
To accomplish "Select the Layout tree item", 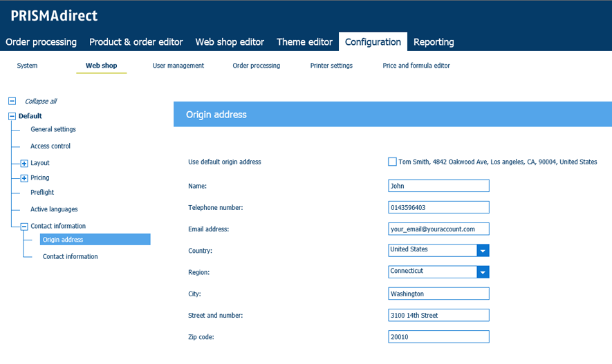I will 40,163.
